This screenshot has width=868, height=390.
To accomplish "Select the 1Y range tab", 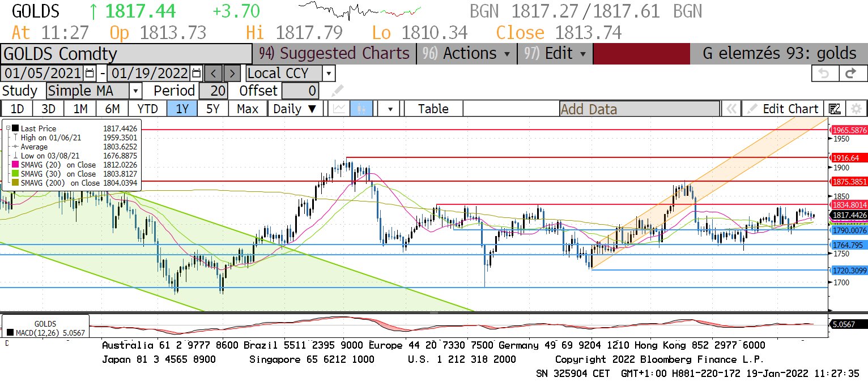I will [x=182, y=109].
